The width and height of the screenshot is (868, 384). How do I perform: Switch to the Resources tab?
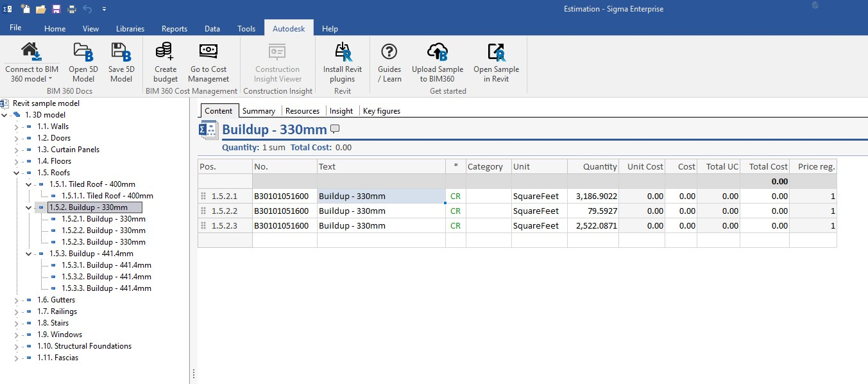click(302, 111)
